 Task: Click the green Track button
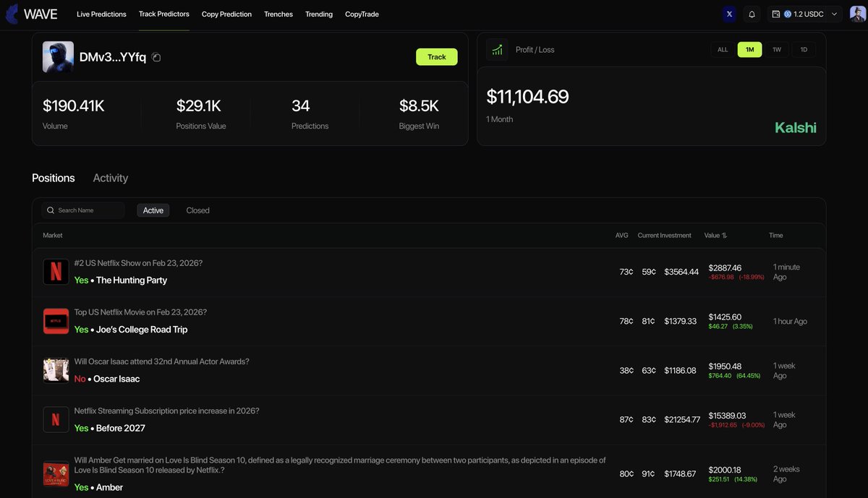point(437,56)
